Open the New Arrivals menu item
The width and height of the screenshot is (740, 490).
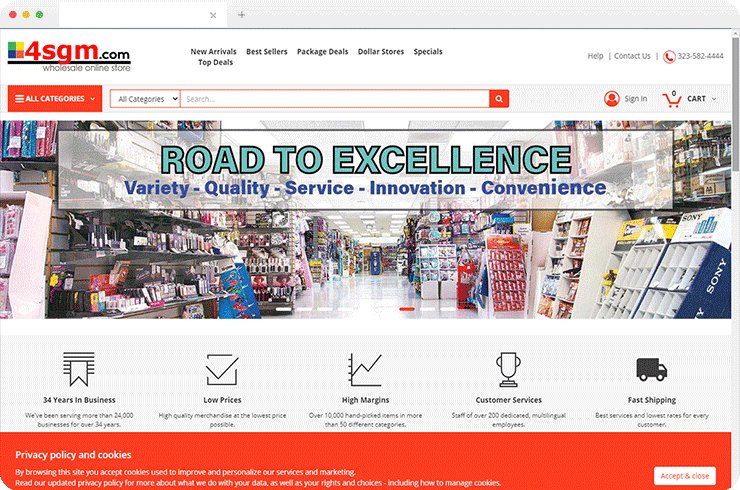(212, 51)
